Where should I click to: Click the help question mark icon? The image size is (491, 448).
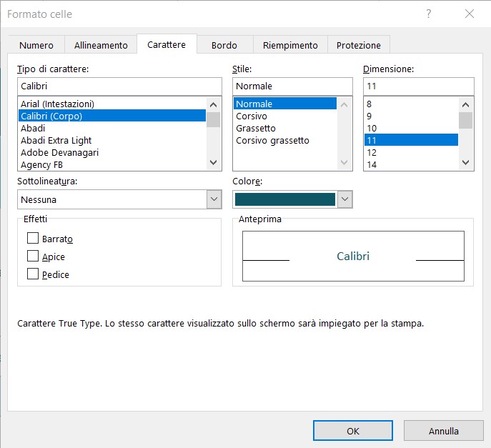tap(429, 14)
